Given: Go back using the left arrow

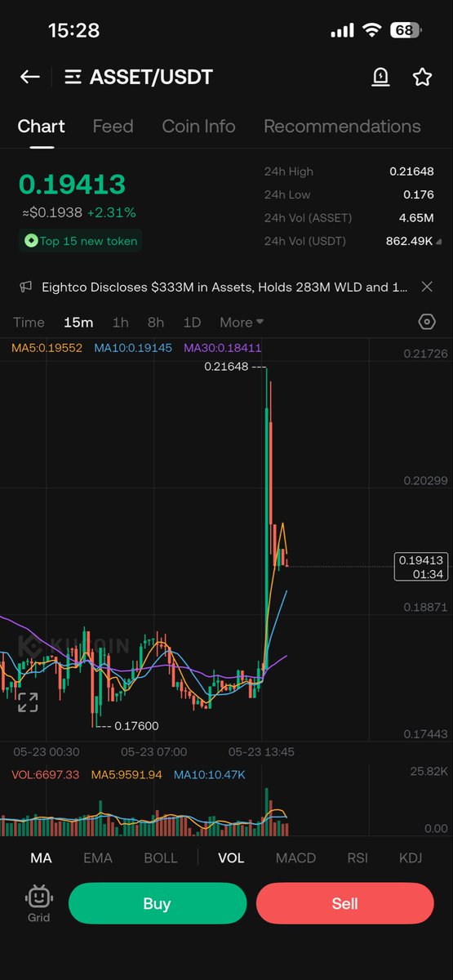Looking at the screenshot, I should pyautogui.click(x=30, y=77).
